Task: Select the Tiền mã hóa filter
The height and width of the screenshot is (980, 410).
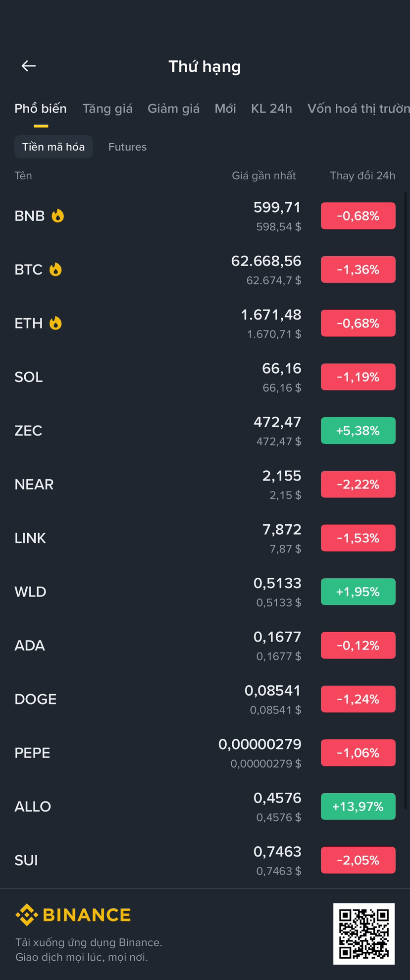Action: click(x=53, y=147)
